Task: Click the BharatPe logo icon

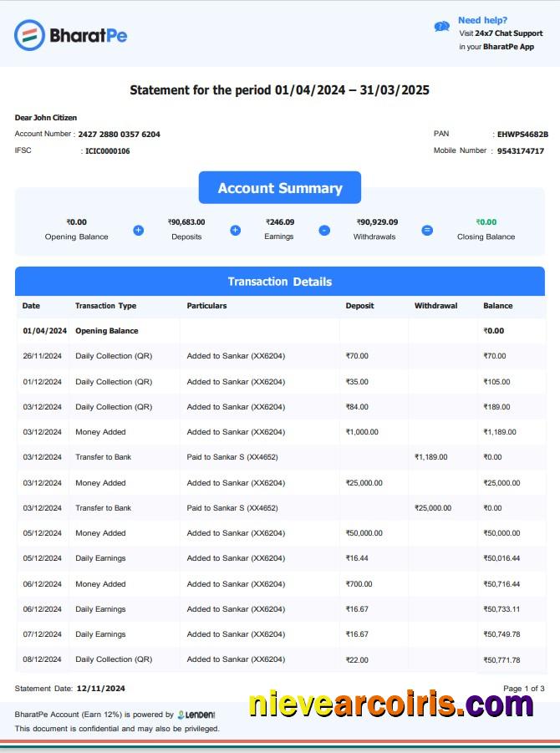Action: coord(29,35)
